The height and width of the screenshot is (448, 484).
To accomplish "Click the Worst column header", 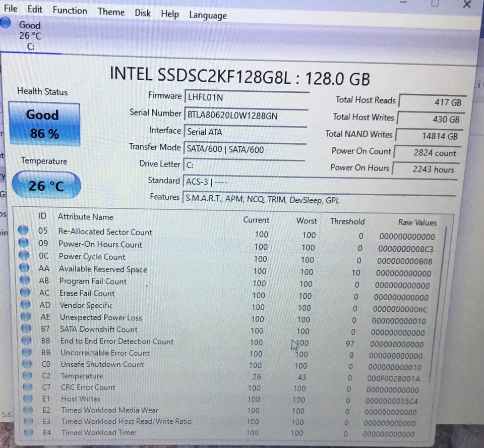I will point(307,220).
